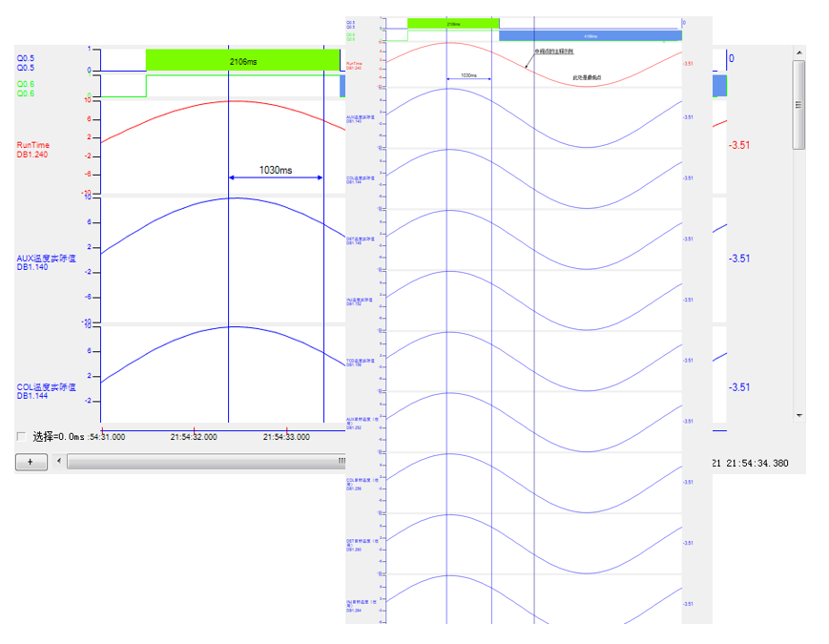Click the 21:54:32.000 time axis label
The width and height of the screenshot is (829, 644).
pyautogui.click(x=194, y=437)
